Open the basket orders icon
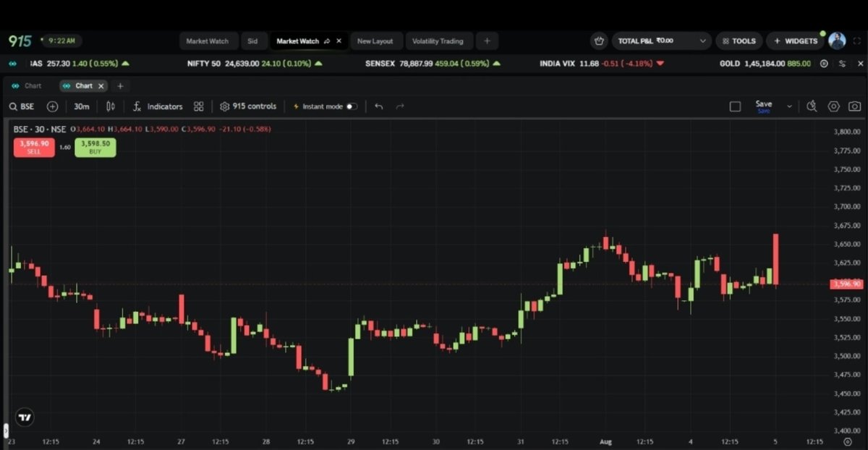Image resolution: width=868 pixels, height=450 pixels. click(598, 41)
